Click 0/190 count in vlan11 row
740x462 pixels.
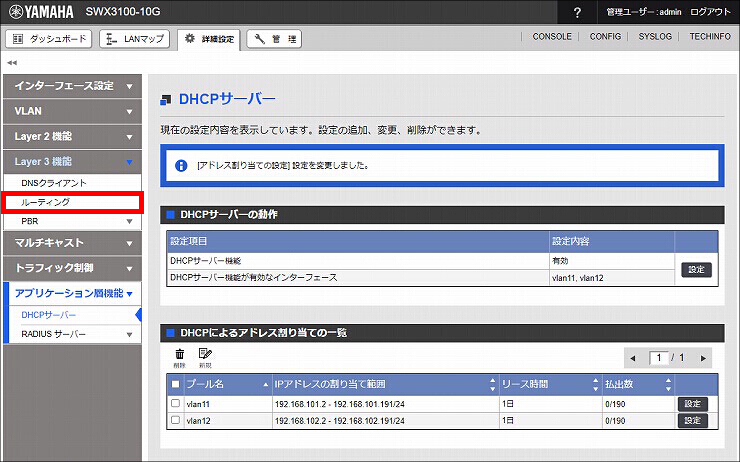tap(615, 404)
